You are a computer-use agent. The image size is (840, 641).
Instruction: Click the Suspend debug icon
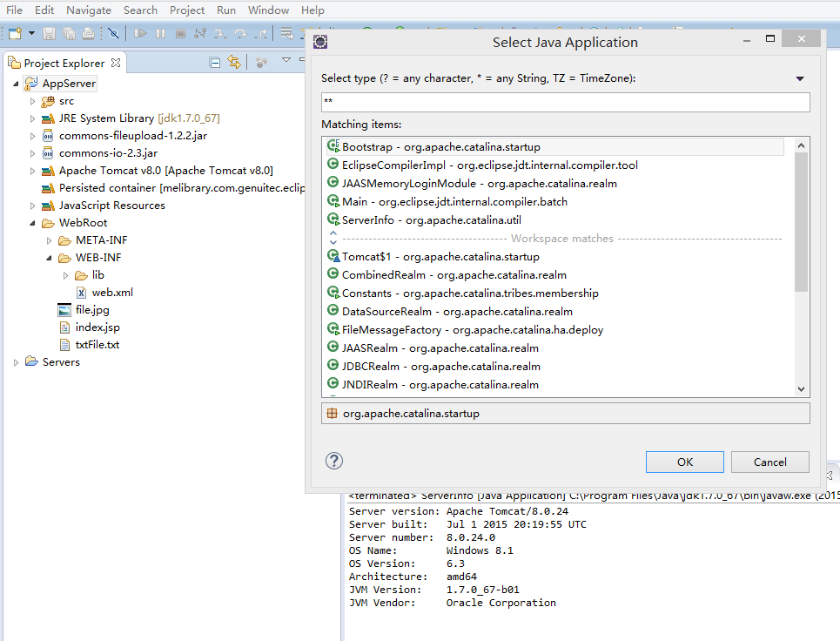tap(160, 33)
